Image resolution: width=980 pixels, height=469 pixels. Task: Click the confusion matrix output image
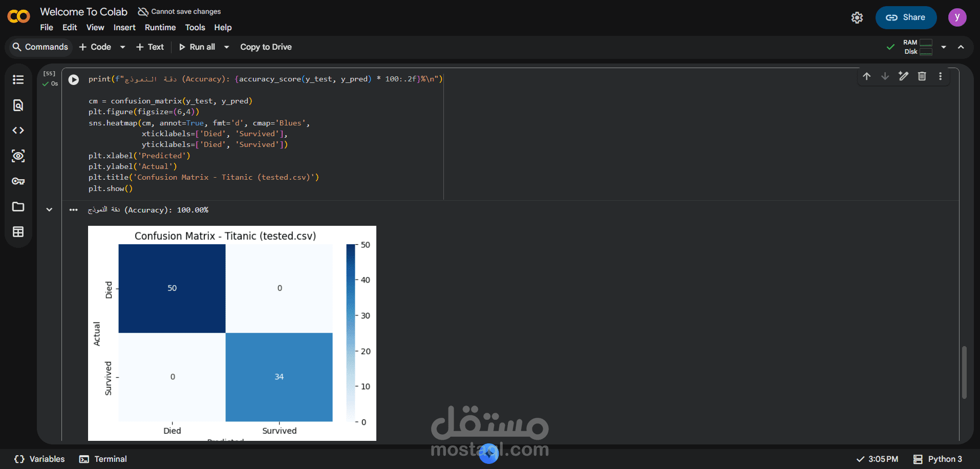coord(232,333)
